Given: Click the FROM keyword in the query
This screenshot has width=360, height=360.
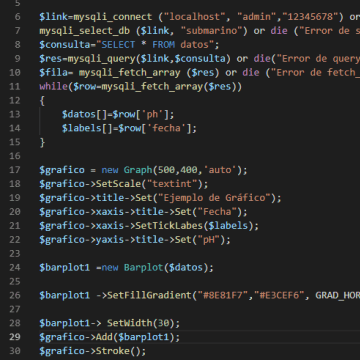Looking at the screenshot, I should click(163, 45).
